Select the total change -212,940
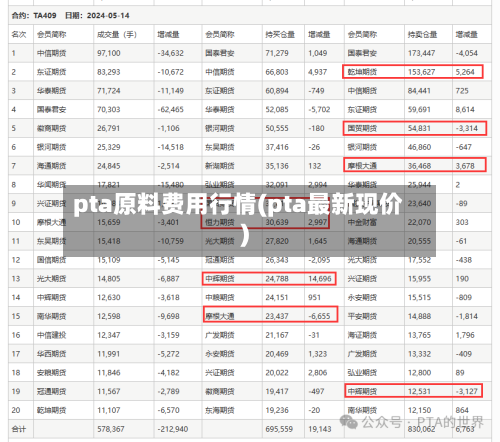500x442 pixels. (173, 429)
